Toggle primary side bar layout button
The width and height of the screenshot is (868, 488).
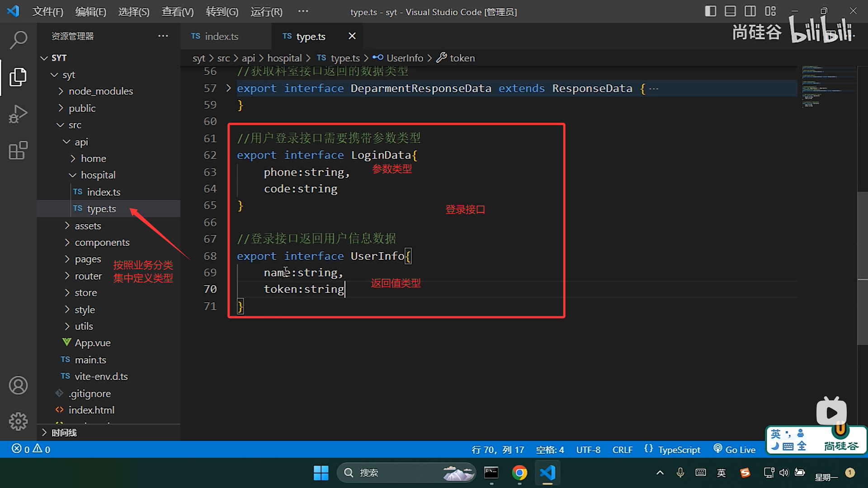(x=710, y=11)
